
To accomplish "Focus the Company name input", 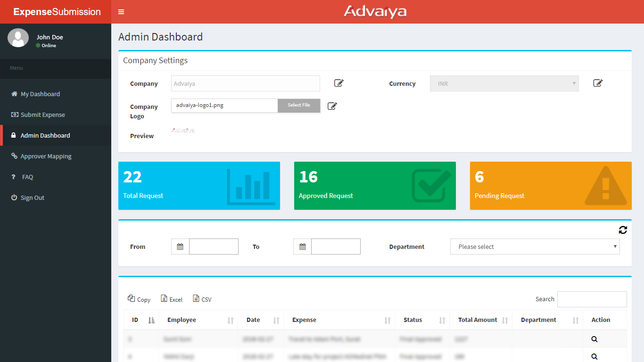I will pos(245,83).
